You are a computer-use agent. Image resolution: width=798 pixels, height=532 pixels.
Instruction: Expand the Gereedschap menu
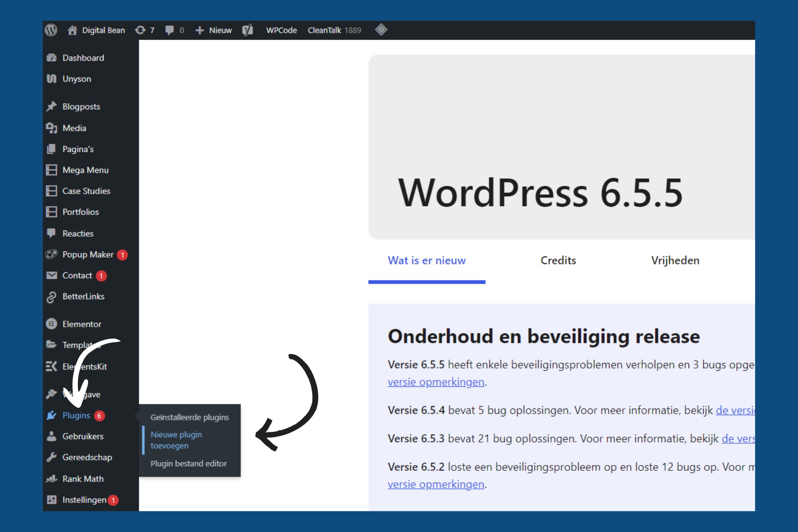[x=87, y=457]
